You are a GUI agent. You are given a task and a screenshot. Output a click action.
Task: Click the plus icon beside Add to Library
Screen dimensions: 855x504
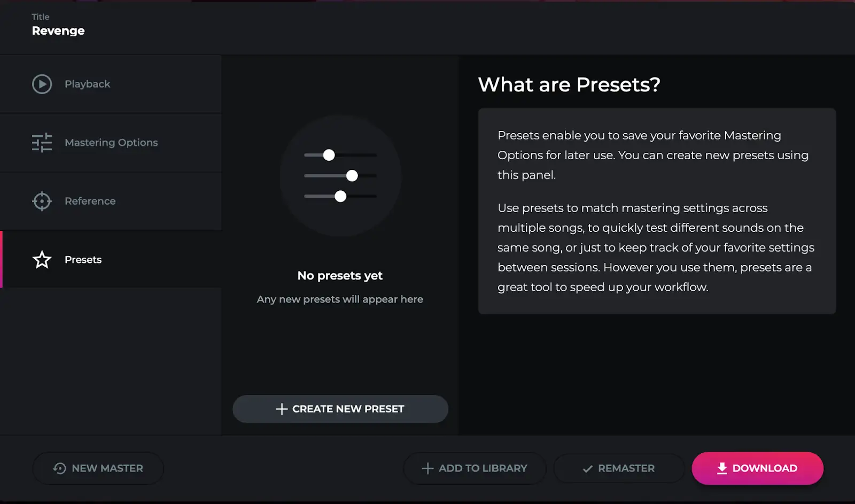point(428,468)
